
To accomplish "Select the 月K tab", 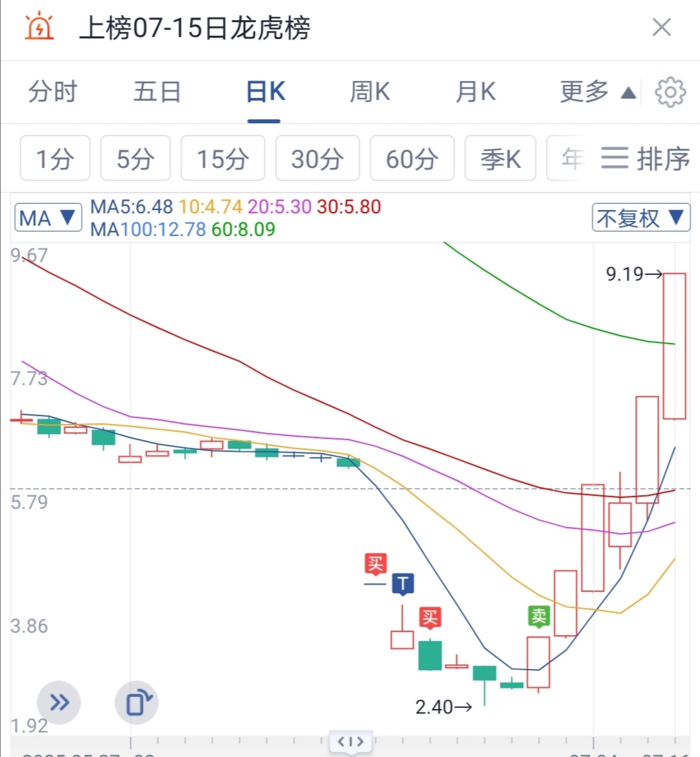I will point(476,92).
